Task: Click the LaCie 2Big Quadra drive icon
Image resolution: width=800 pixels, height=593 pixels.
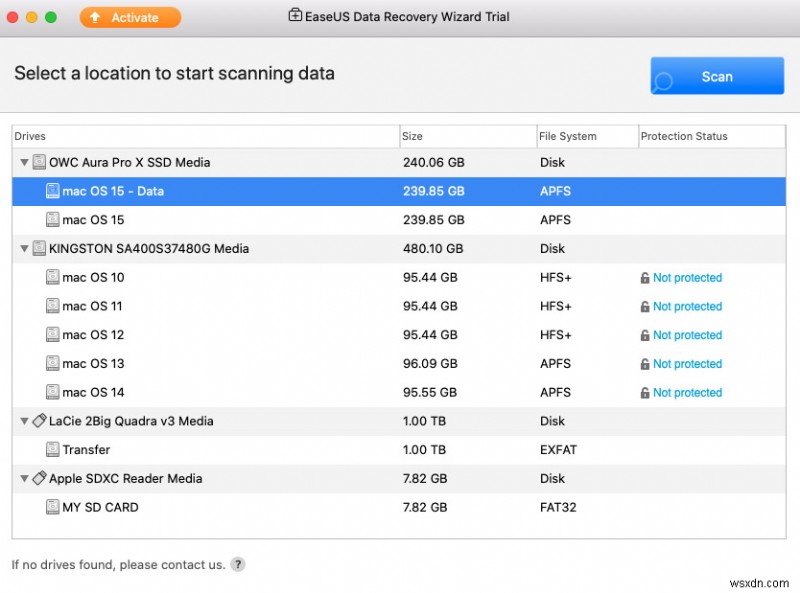Action: pos(39,421)
